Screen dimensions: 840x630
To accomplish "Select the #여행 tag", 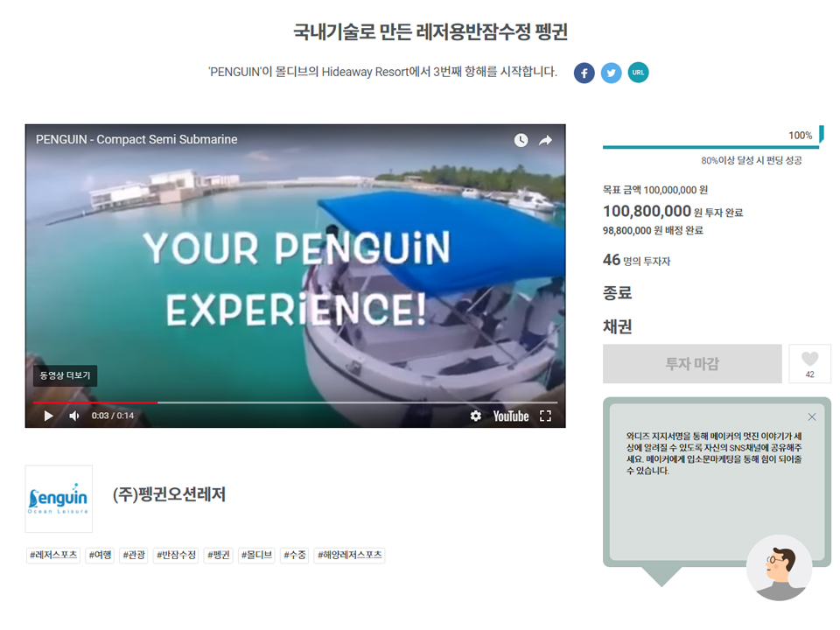I will (x=100, y=555).
